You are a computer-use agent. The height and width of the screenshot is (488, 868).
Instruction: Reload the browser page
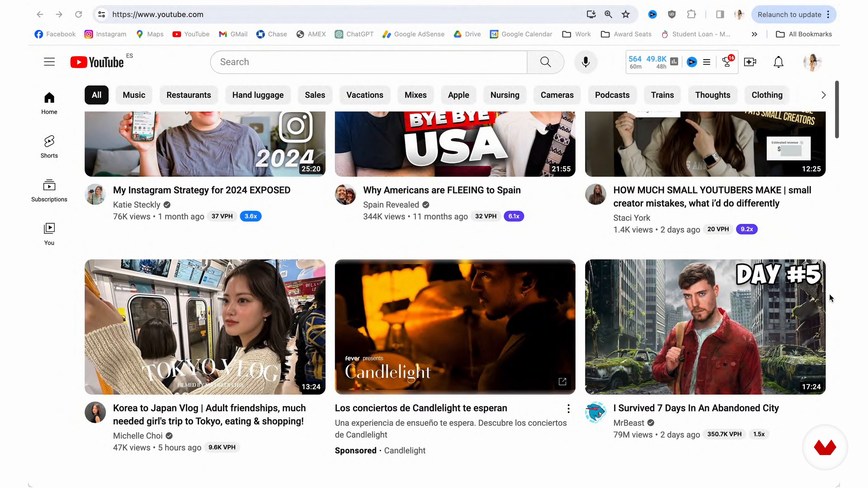pyautogui.click(x=78, y=14)
